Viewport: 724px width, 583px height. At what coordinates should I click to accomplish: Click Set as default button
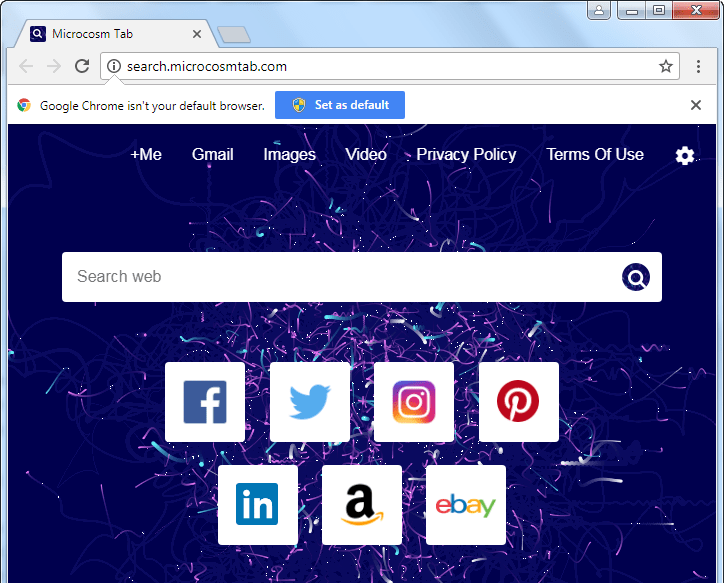pos(340,105)
